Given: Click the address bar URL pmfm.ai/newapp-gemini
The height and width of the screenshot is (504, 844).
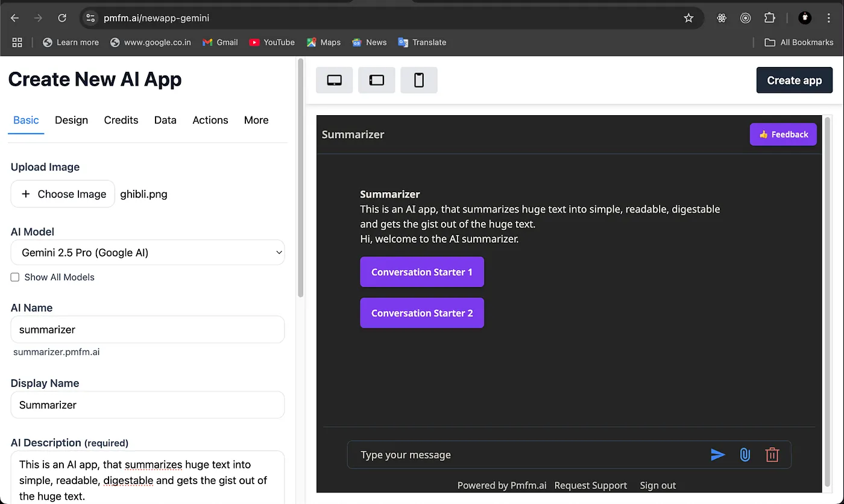Looking at the screenshot, I should (x=156, y=18).
